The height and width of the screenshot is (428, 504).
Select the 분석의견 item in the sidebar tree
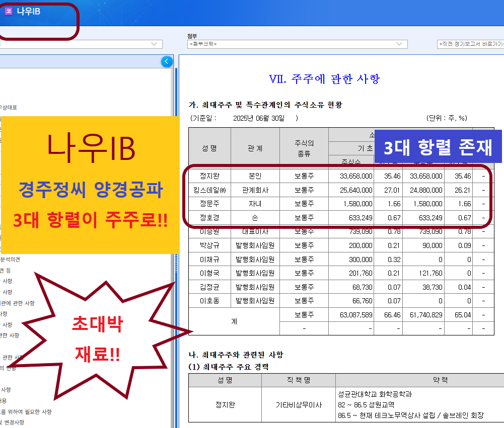click(10, 260)
